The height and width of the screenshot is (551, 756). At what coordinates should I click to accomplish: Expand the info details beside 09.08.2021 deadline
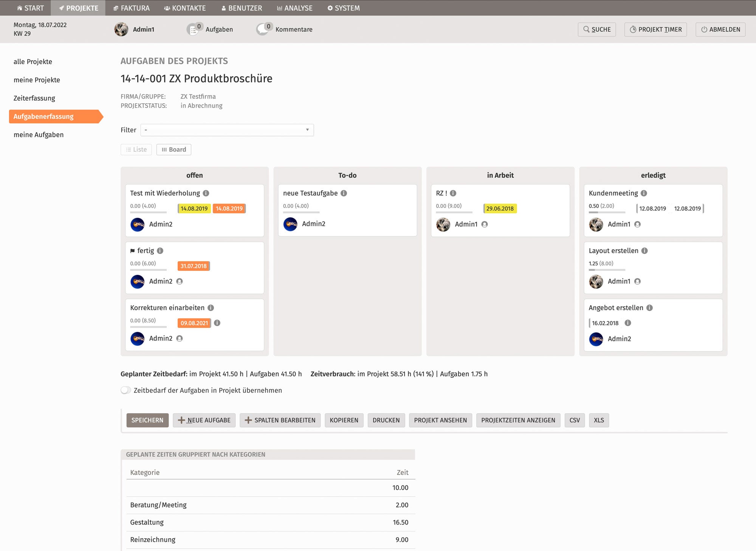[x=217, y=323]
